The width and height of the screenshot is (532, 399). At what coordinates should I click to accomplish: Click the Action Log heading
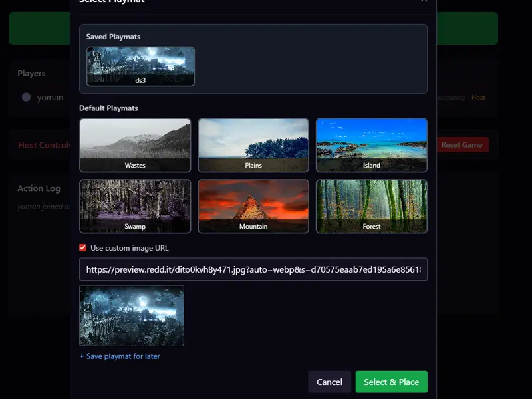pos(39,188)
